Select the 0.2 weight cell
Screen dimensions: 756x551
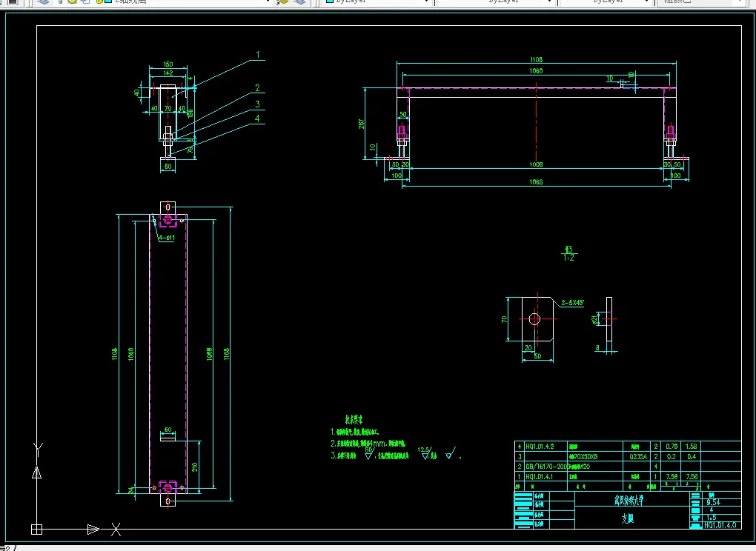[x=672, y=456]
